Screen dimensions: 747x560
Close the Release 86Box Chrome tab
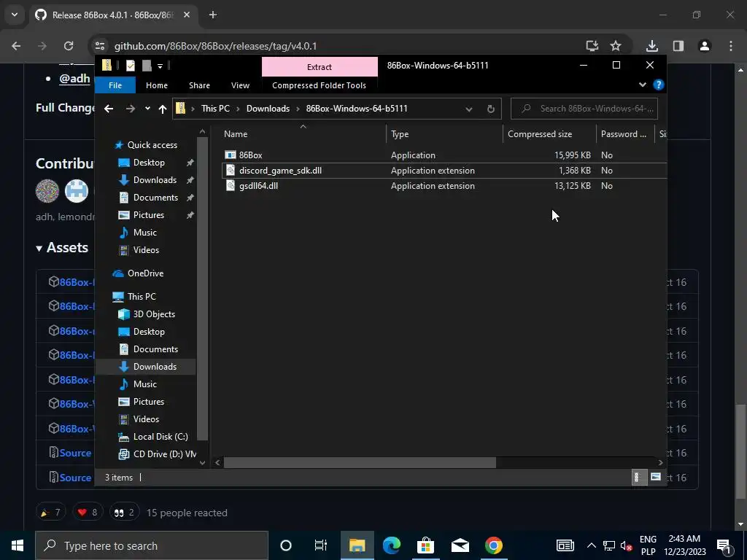(x=187, y=15)
